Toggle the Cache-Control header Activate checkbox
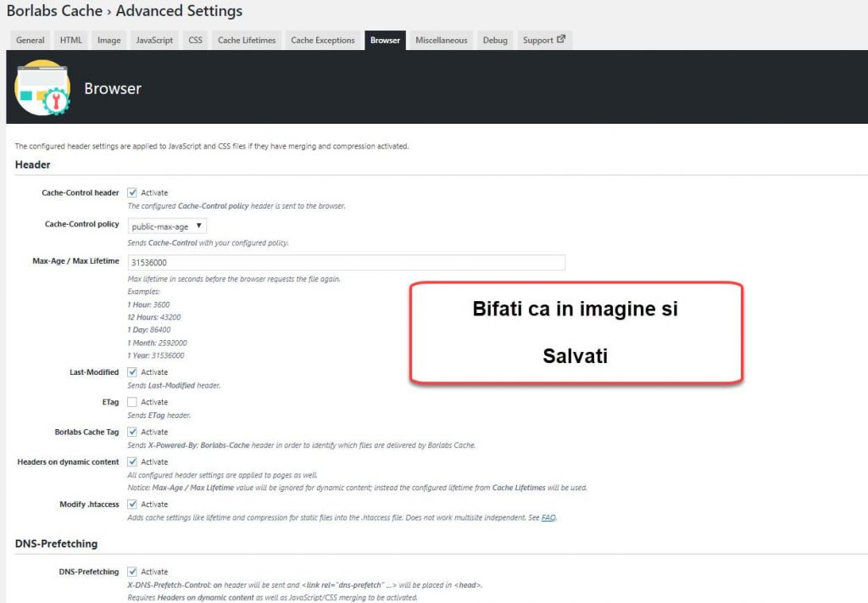 tap(132, 193)
